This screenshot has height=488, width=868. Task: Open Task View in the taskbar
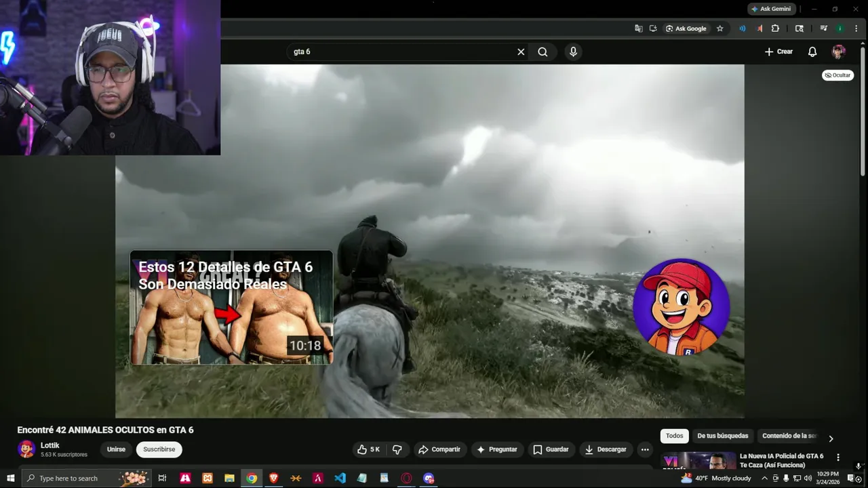tap(162, 478)
